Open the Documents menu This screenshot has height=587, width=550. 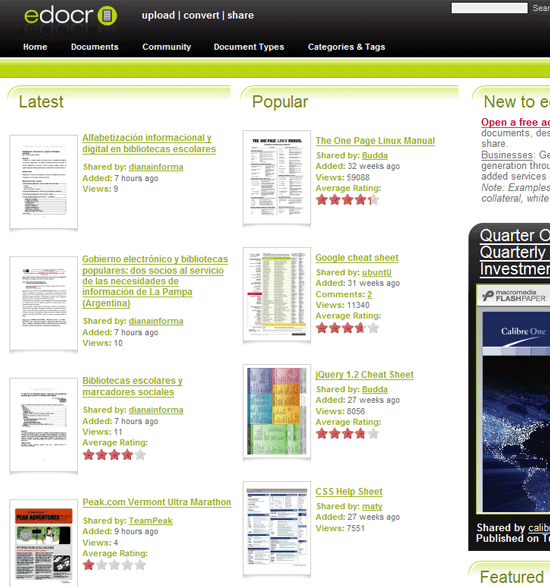pyautogui.click(x=95, y=47)
